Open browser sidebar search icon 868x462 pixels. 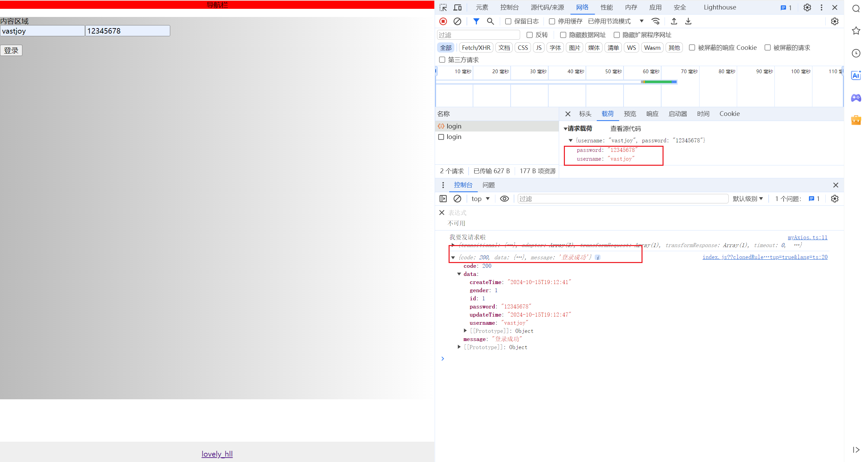pos(856,8)
